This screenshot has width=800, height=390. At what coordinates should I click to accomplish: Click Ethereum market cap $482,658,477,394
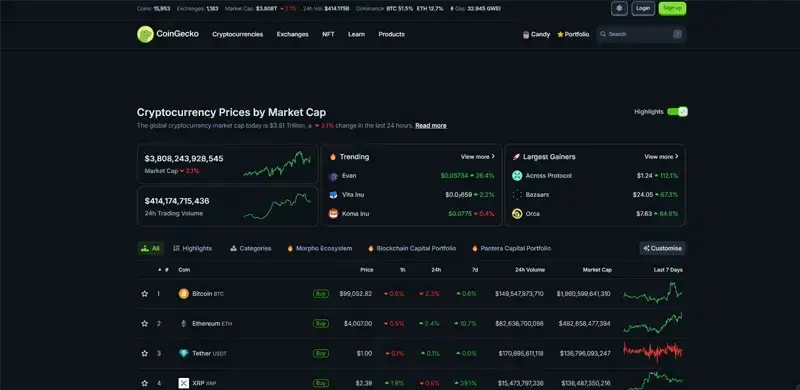tap(584, 324)
